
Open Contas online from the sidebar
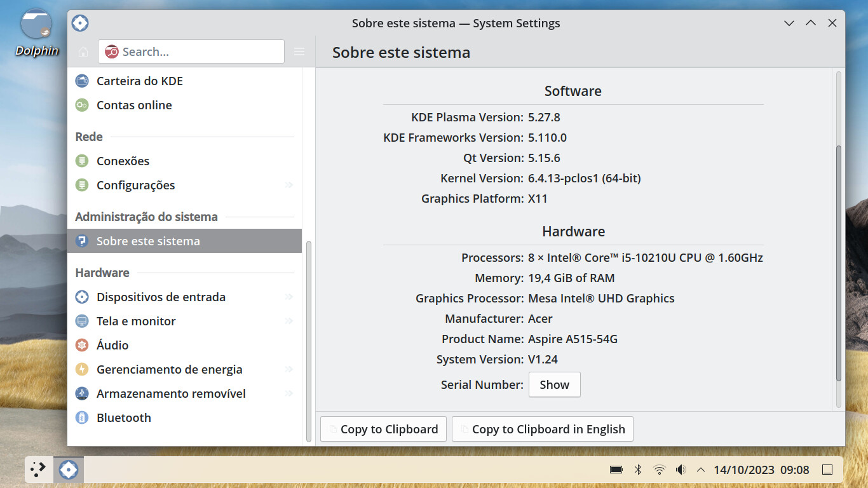134,105
